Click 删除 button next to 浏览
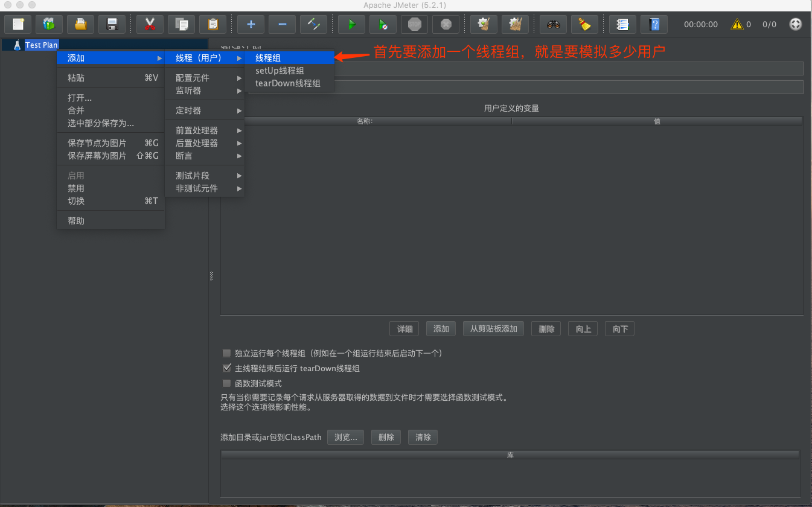This screenshot has width=812, height=507. click(386, 437)
